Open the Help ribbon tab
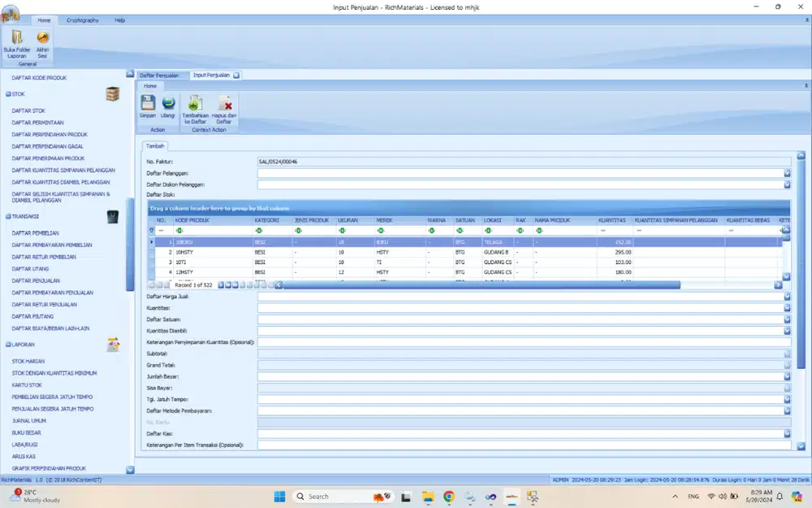The height and width of the screenshot is (508, 812). coord(119,20)
